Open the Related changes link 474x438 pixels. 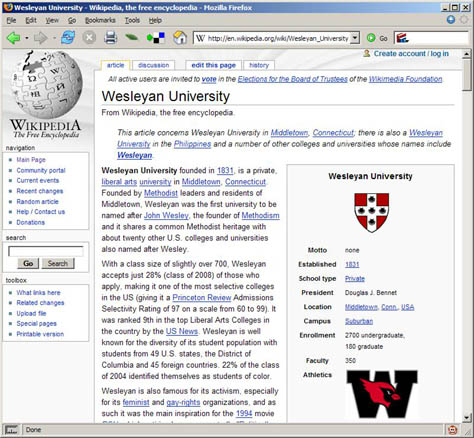(40, 303)
